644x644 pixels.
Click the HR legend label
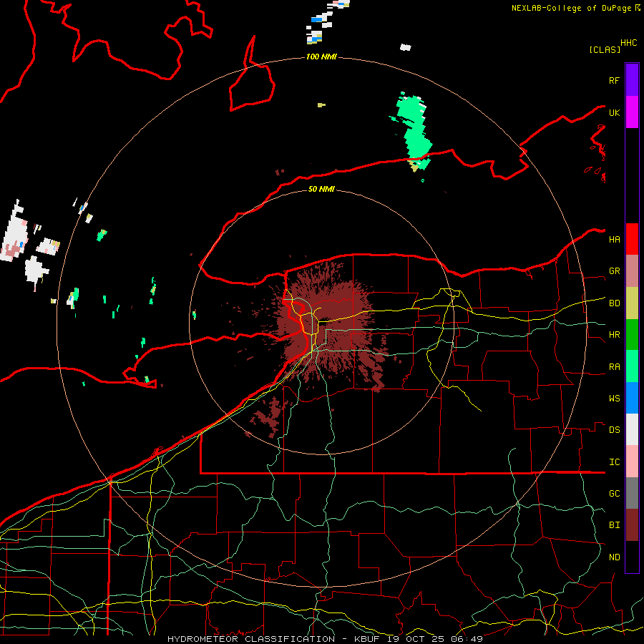[x=614, y=335]
